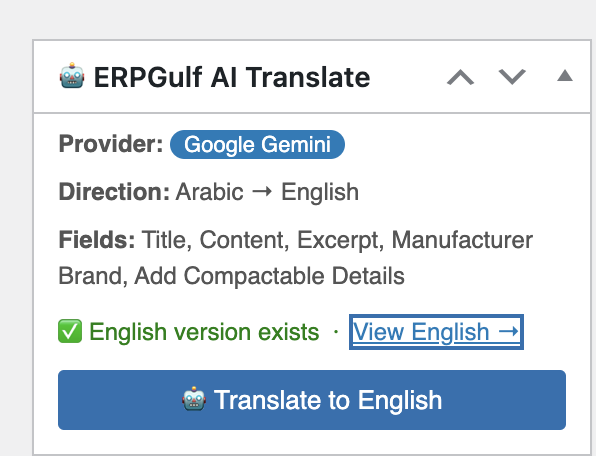Click the Excerpt field name
The height and width of the screenshot is (456, 596).
(x=340, y=240)
